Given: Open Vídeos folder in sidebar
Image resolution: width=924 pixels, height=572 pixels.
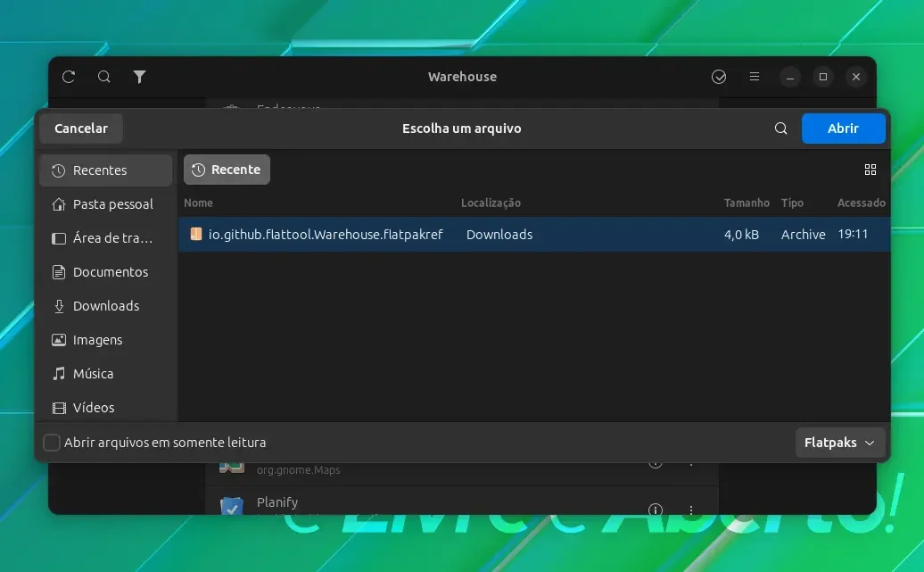Looking at the screenshot, I should tap(106, 408).
